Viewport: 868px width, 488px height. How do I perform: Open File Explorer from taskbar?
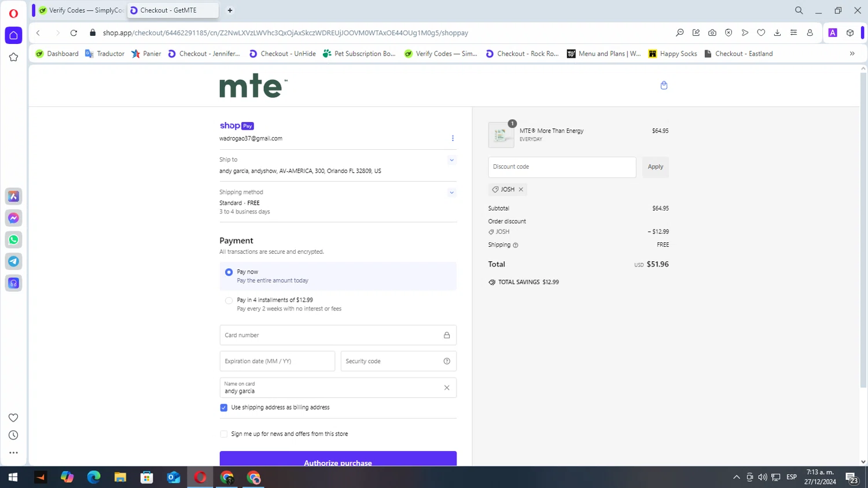(120, 478)
